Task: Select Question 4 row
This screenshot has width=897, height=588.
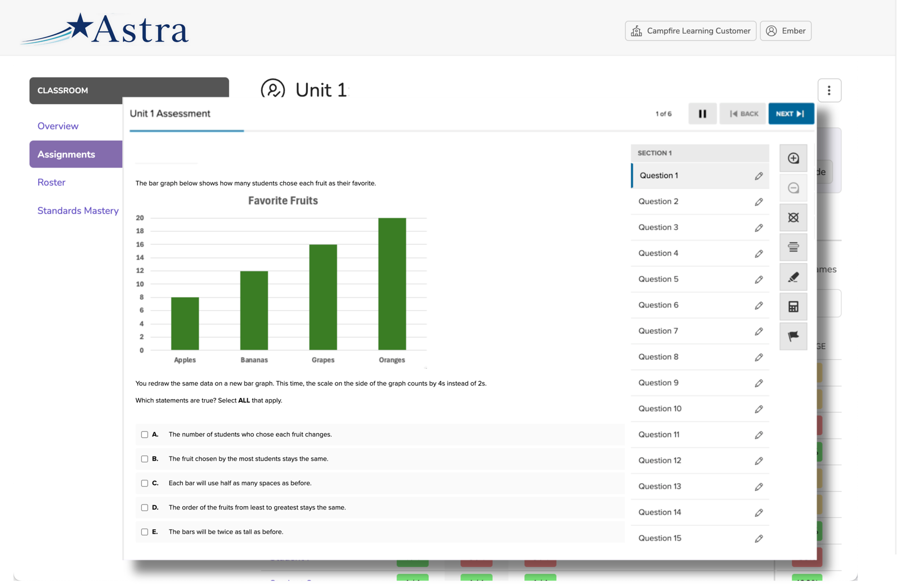Action: click(700, 253)
